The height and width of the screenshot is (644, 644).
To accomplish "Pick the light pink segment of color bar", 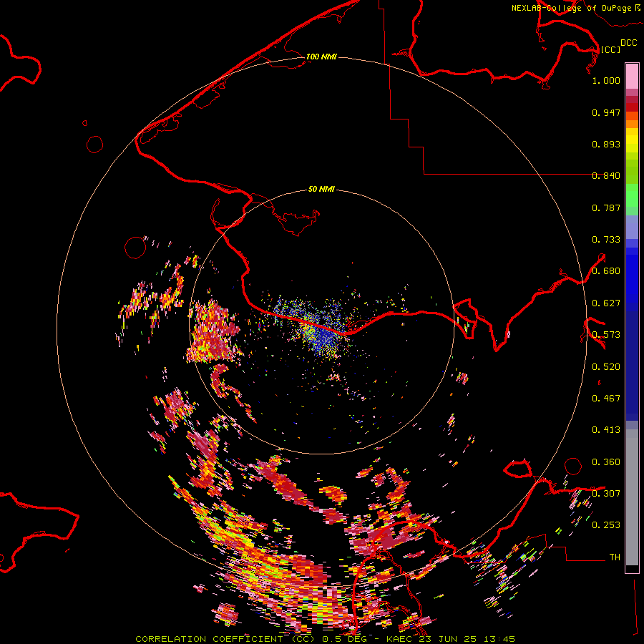I will [632, 76].
